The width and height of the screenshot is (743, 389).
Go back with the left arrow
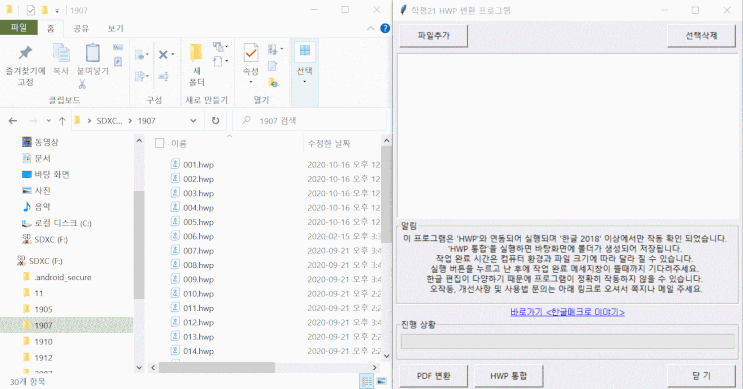click(x=13, y=121)
